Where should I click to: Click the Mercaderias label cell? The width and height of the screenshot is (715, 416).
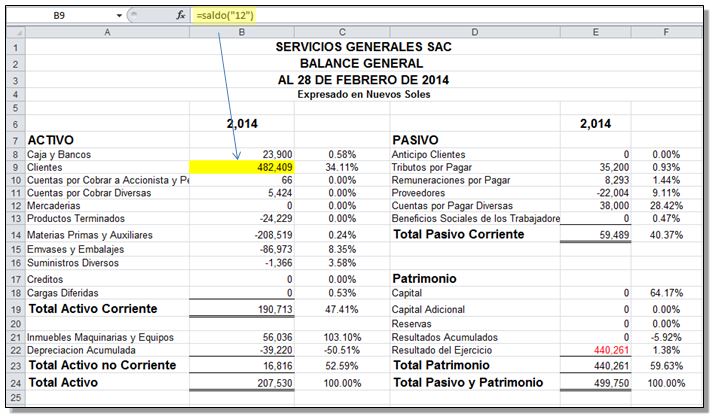pyautogui.click(x=53, y=206)
